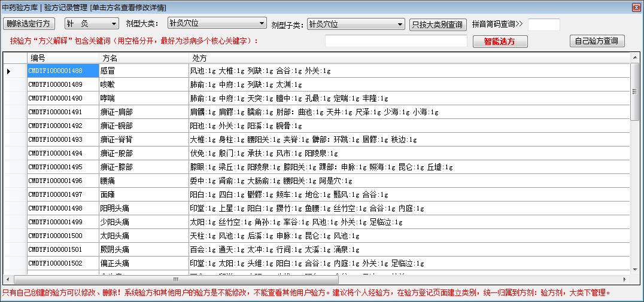Expand the 剂型大类 combo box
The width and height of the screenshot is (644, 302).
262,23
